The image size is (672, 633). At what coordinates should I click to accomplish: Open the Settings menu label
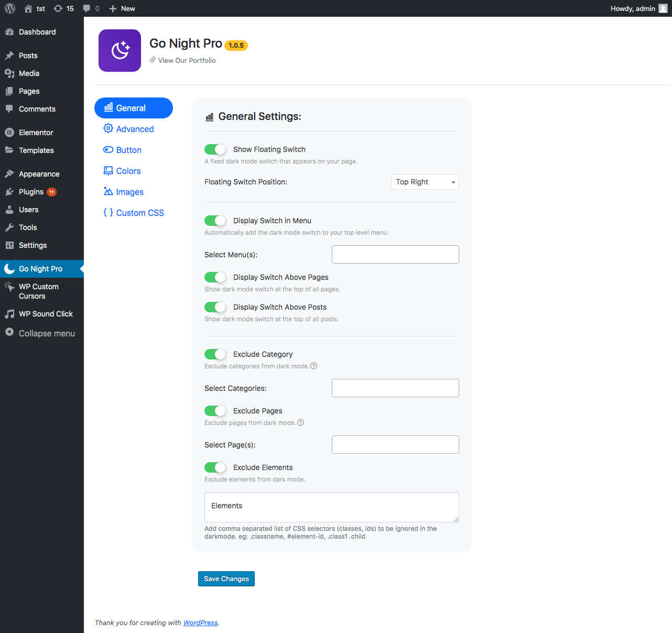(x=32, y=245)
